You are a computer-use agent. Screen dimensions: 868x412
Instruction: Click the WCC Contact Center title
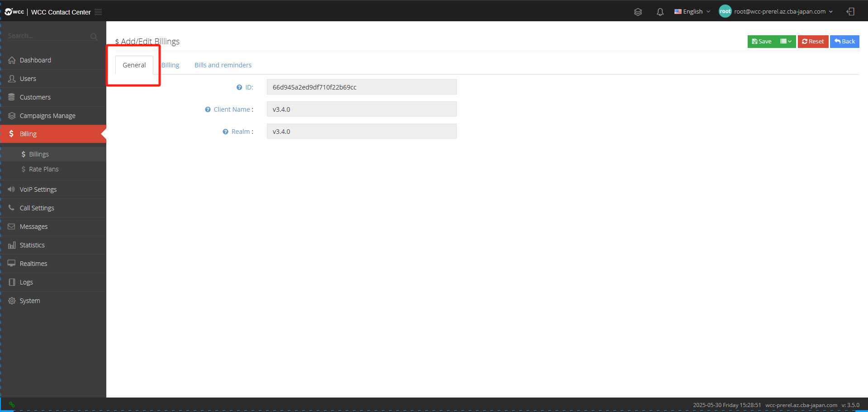click(x=61, y=12)
